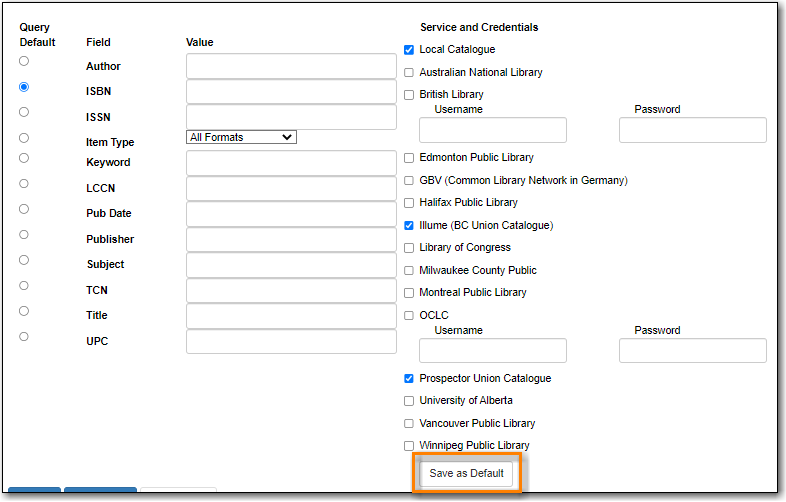Select the Title query default radio
The image size is (786, 502).
click(24, 311)
